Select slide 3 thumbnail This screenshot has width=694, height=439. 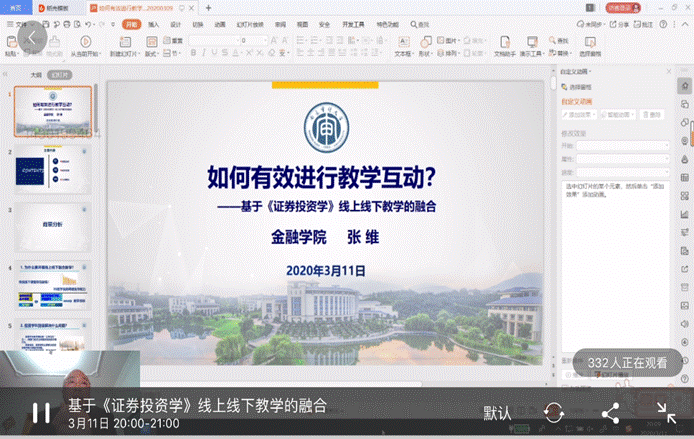coord(53,227)
